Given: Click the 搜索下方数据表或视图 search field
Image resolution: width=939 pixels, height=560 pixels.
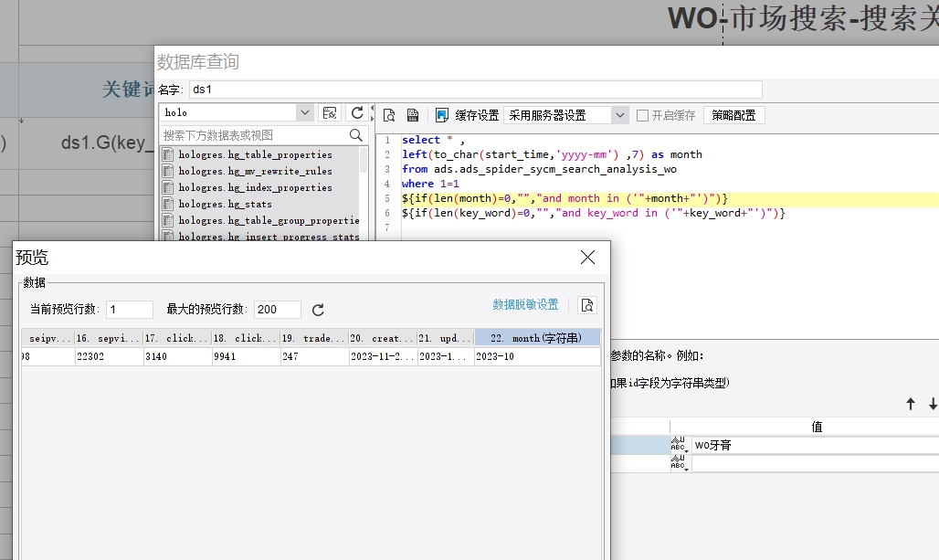Looking at the screenshot, I should click(x=255, y=135).
